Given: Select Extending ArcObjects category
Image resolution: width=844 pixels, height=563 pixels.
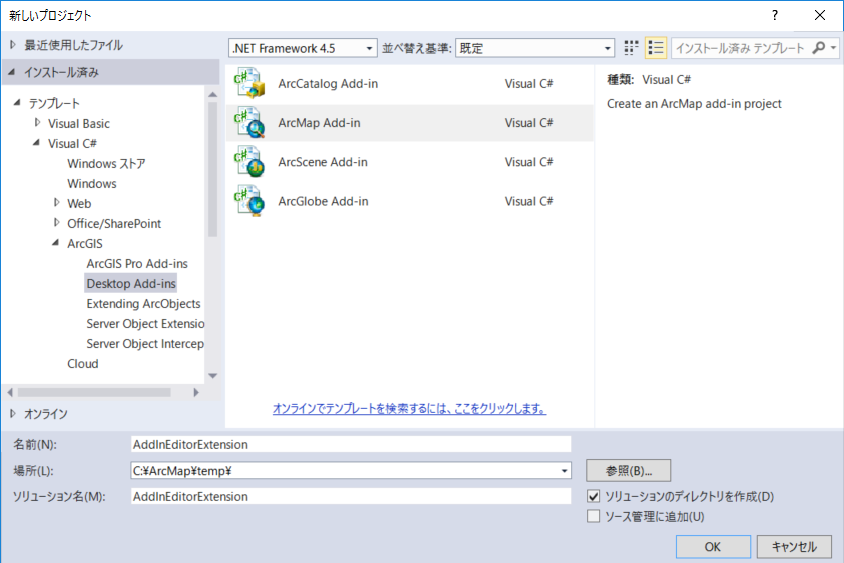Looking at the screenshot, I should point(143,304).
